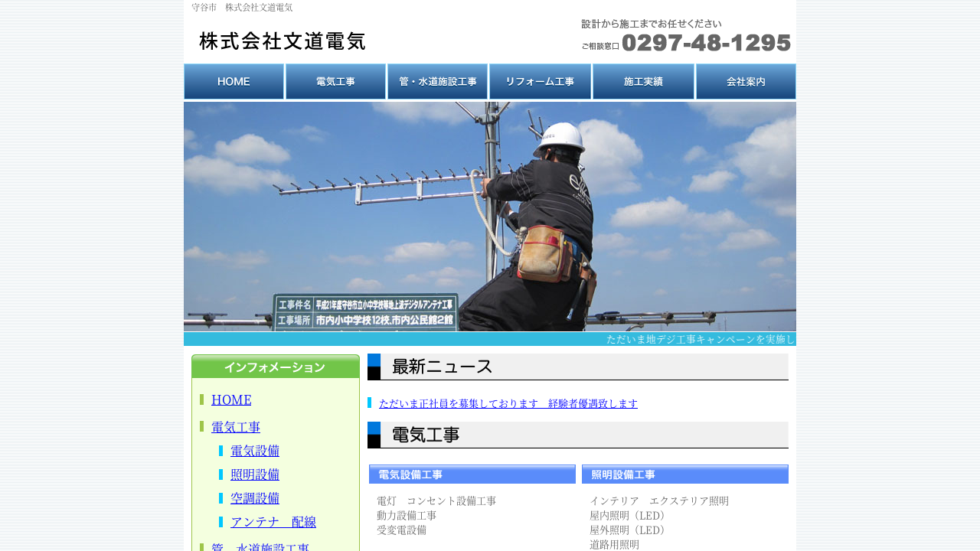980x551 pixels.
Task: Open the sidebar 照明設備 link
Action: coord(255,474)
